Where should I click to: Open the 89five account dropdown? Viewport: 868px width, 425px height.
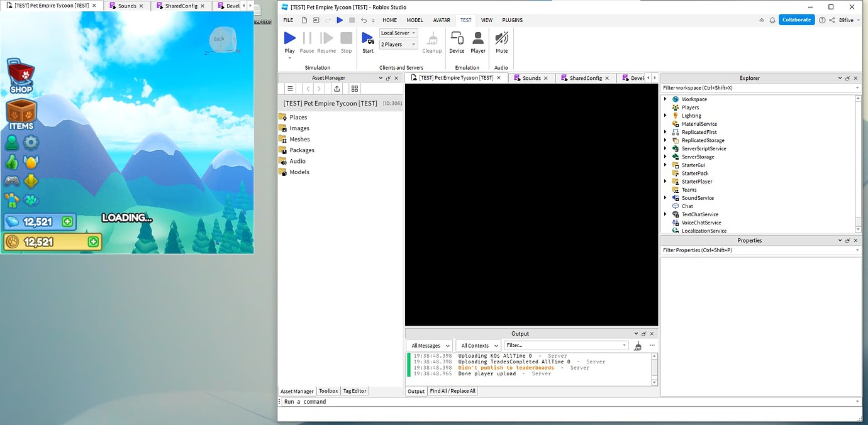[849, 20]
